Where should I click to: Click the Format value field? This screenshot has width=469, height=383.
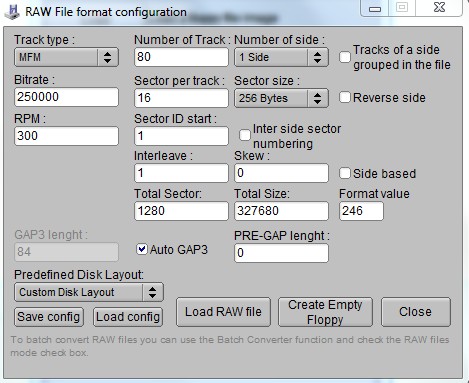click(361, 211)
